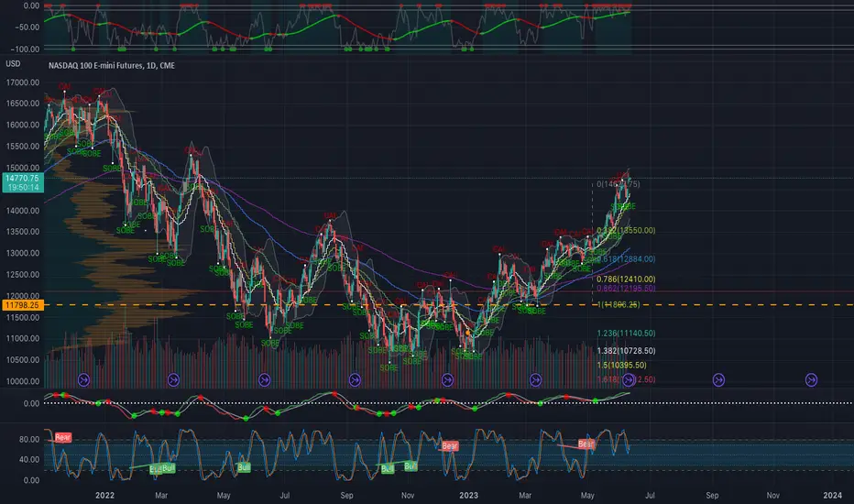Click the 2024 label on time axis
Viewport: 854px width, 504px height.
pos(832,495)
